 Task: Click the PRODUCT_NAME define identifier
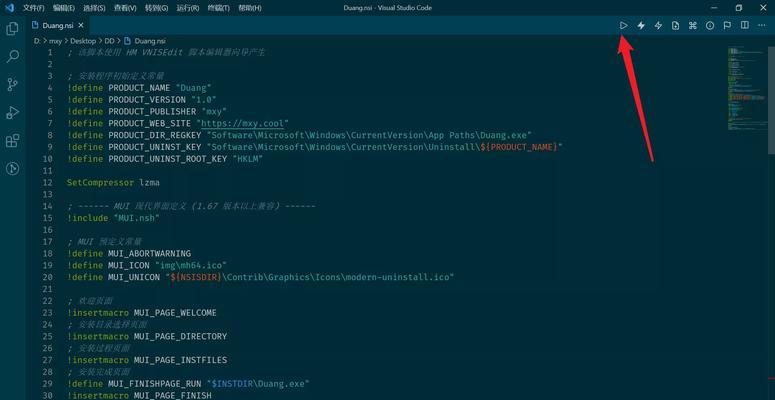[x=139, y=88]
